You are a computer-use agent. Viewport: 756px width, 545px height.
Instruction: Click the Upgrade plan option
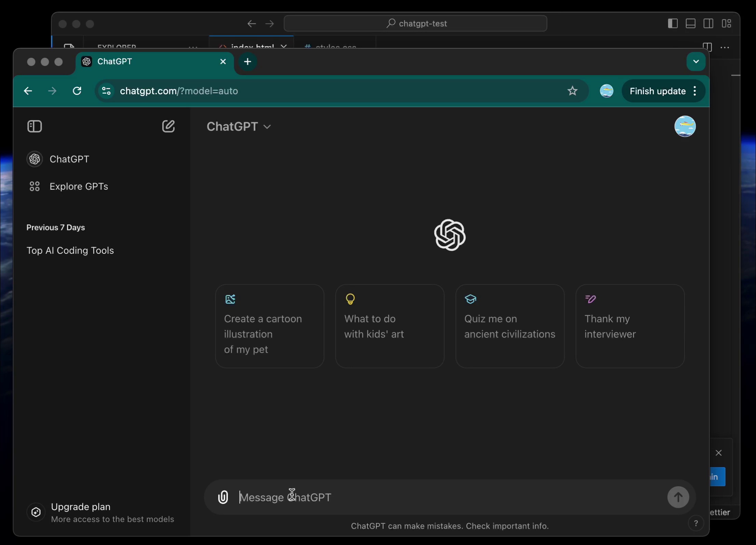coord(101,513)
